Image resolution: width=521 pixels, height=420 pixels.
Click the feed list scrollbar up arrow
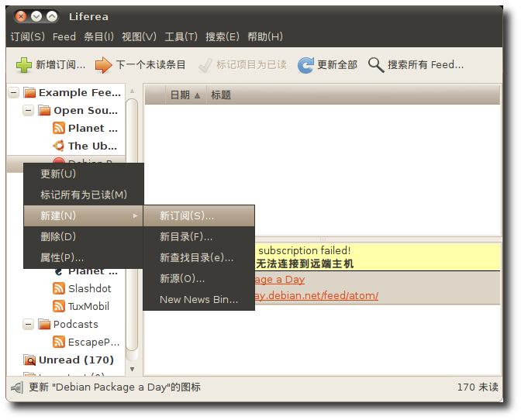point(133,91)
